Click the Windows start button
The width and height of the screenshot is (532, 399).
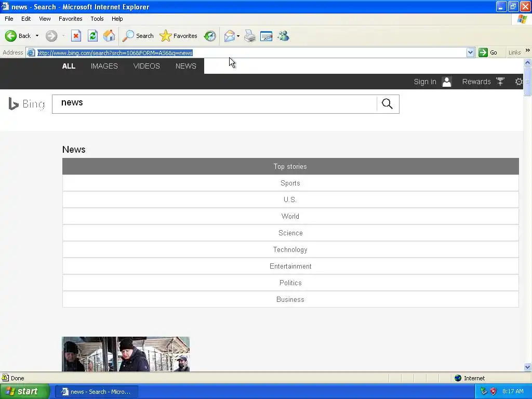pos(24,392)
